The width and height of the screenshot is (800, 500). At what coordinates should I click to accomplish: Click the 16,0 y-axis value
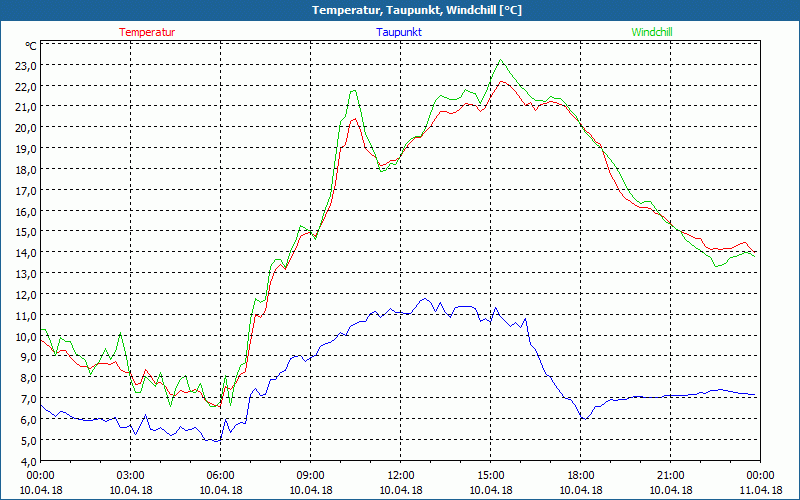tap(27, 211)
